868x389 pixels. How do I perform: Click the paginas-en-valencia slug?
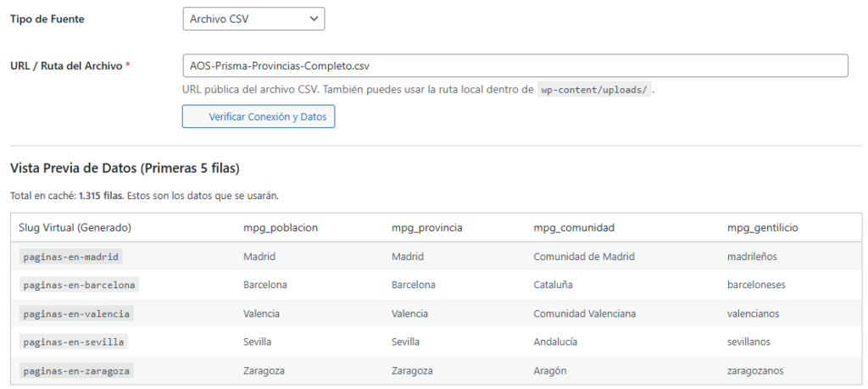pos(76,314)
